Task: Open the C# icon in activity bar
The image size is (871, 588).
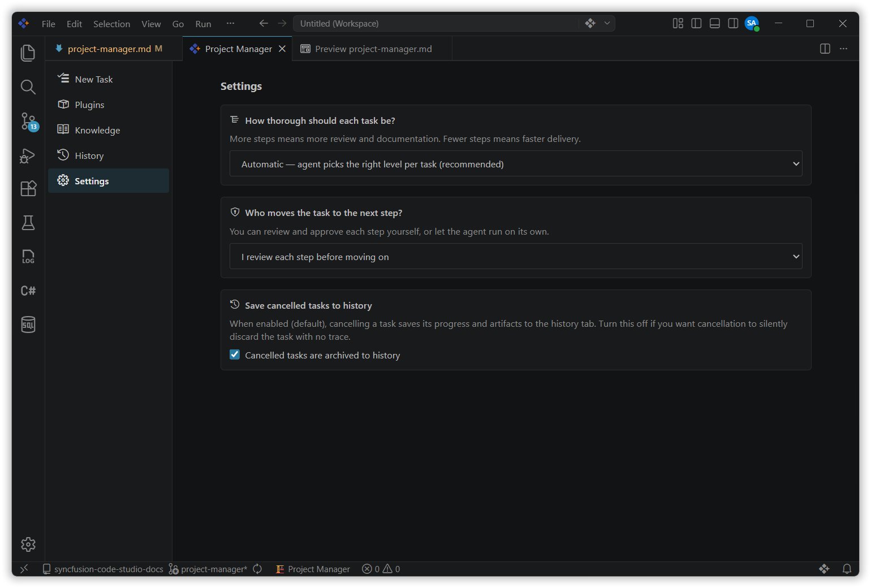Action: point(28,291)
